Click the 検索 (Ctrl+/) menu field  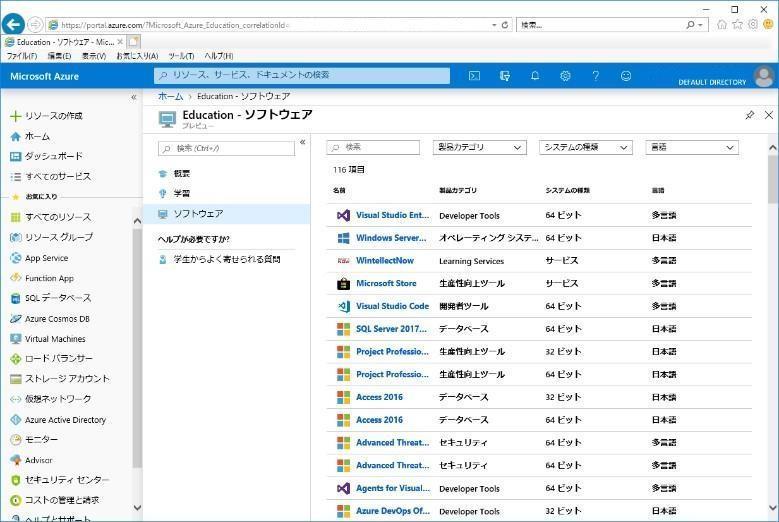[226, 149]
